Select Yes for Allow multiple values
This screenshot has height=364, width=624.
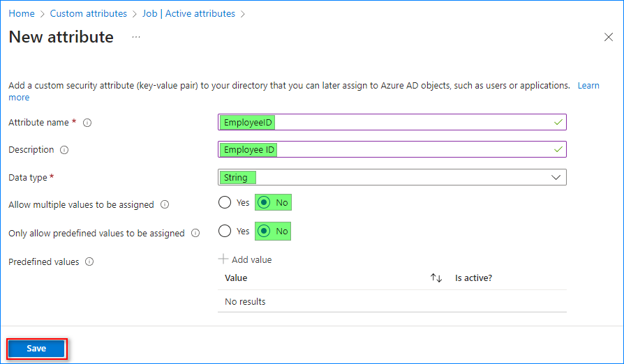point(225,203)
